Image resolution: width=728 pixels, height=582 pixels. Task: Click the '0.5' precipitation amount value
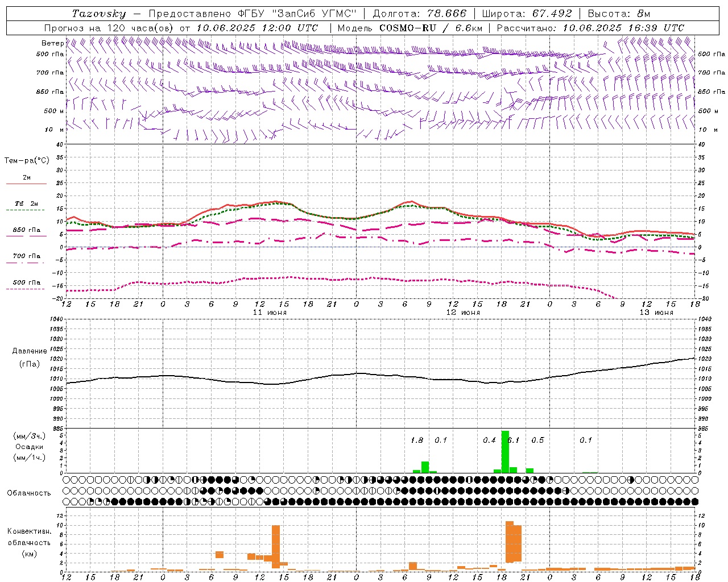[x=537, y=440]
